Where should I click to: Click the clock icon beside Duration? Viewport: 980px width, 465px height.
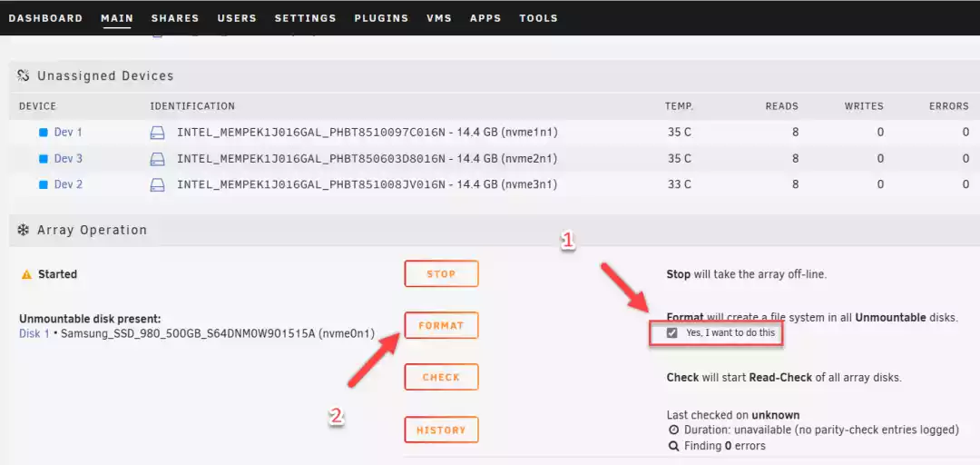[673, 430]
